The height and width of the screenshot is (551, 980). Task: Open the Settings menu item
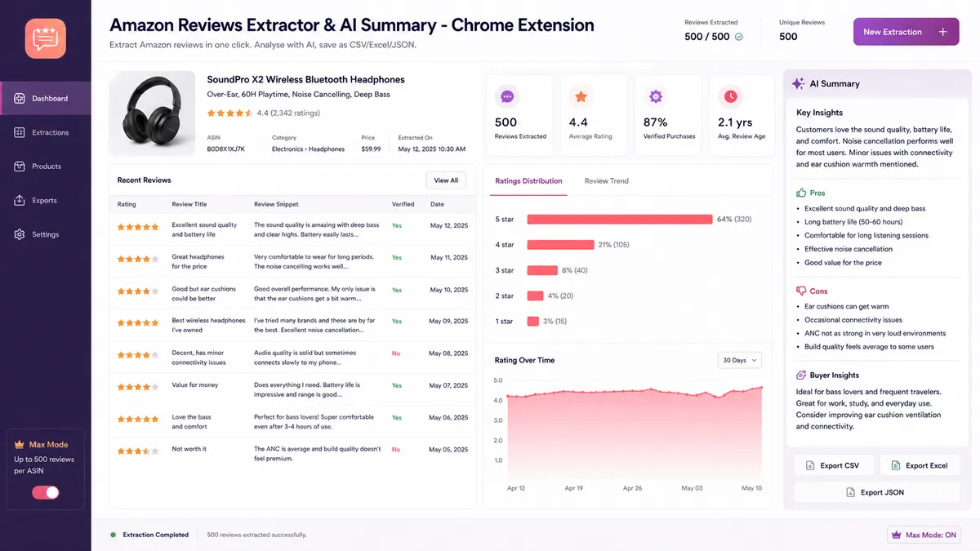(x=46, y=234)
